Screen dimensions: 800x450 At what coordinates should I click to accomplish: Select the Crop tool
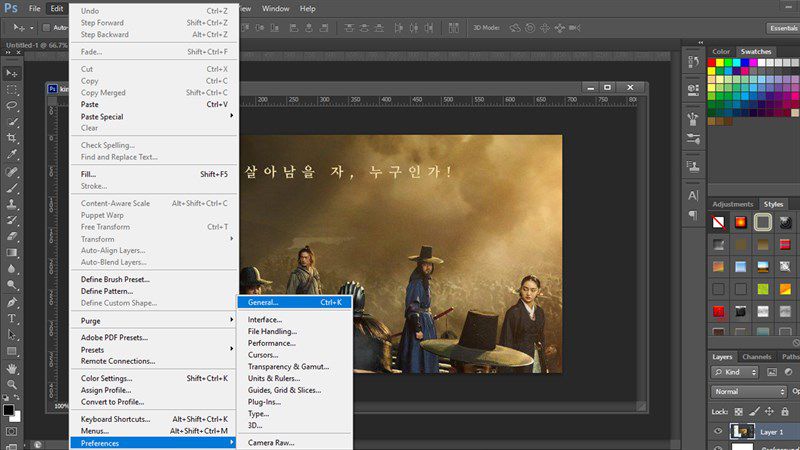pos(11,138)
